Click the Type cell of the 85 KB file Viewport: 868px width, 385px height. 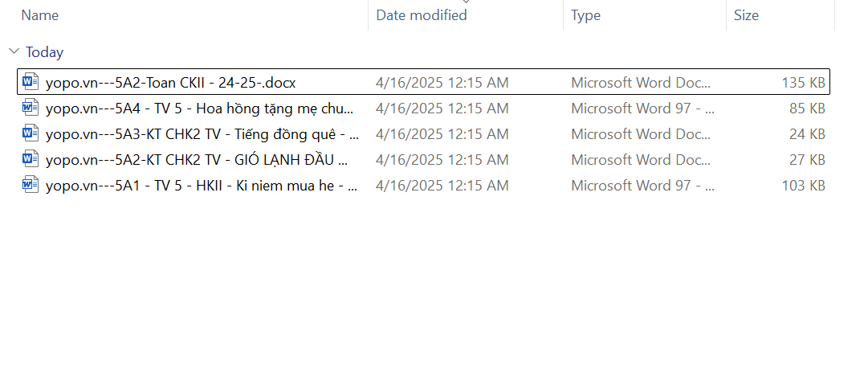642,108
